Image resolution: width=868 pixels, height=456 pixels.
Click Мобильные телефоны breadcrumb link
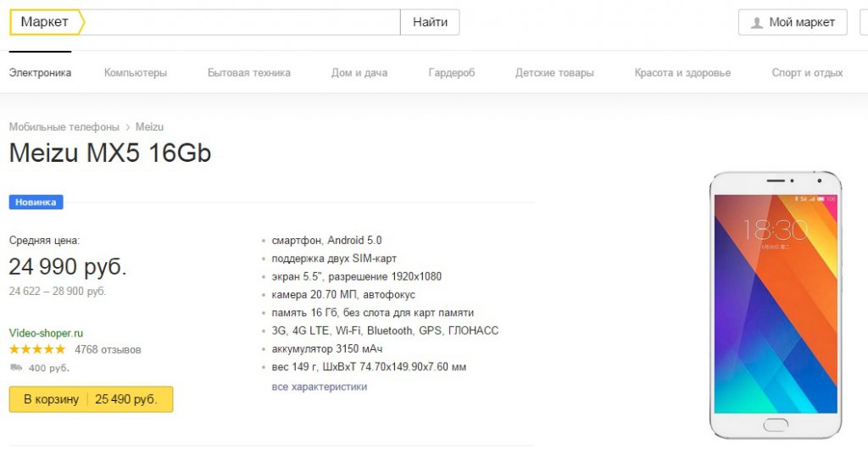[64, 127]
